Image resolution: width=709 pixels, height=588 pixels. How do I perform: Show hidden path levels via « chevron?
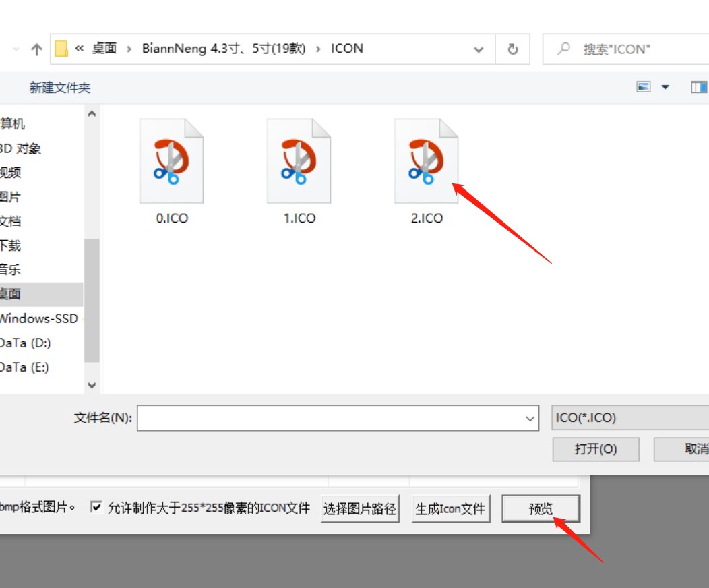point(79,48)
